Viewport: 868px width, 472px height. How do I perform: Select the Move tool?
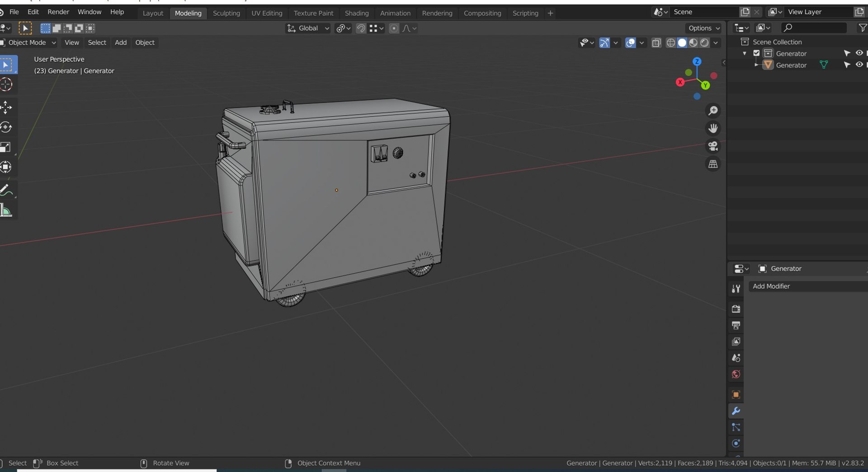pos(6,107)
